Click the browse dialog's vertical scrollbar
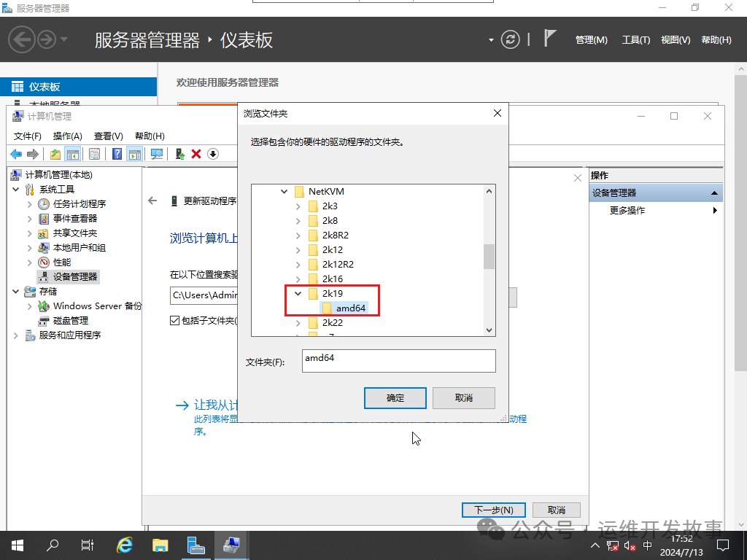747x560 pixels. tap(489, 255)
